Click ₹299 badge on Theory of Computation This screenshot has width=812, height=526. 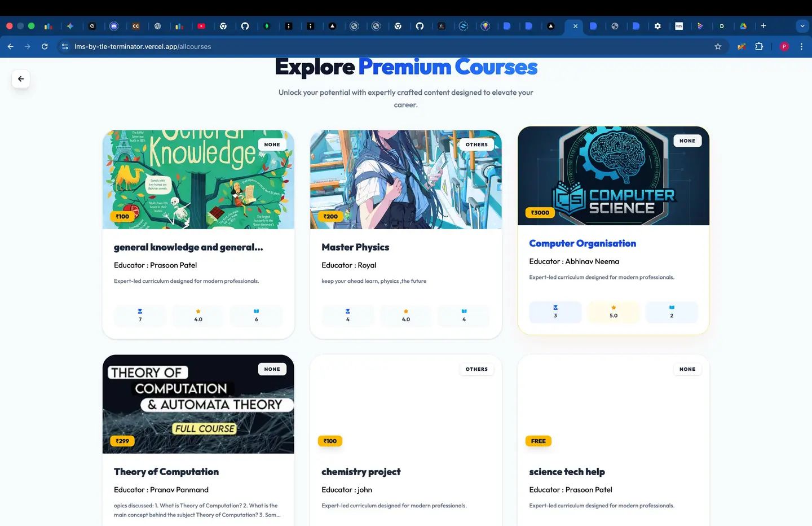click(122, 441)
